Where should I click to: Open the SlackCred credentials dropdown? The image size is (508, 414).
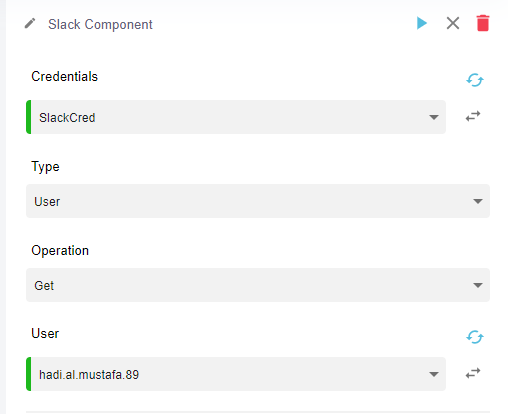point(236,117)
